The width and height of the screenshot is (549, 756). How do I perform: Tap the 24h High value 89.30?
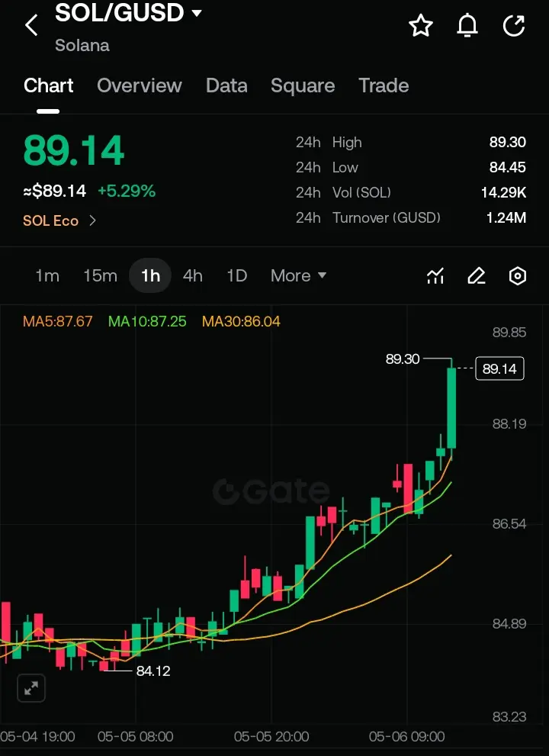[x=508, y=142]
